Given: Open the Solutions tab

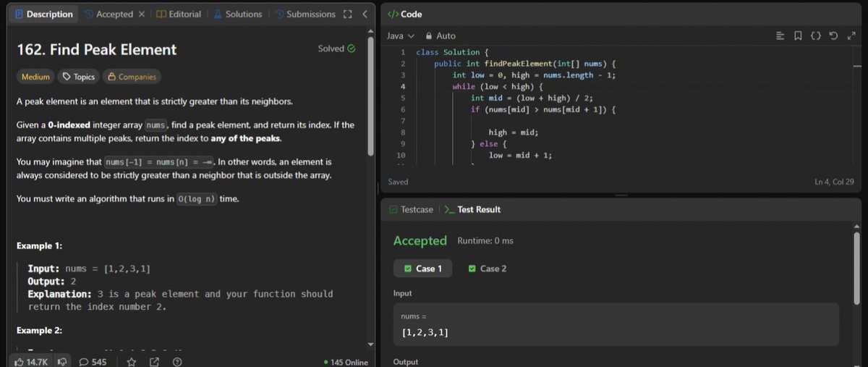Looking at the screenshot, I should 238,14.
